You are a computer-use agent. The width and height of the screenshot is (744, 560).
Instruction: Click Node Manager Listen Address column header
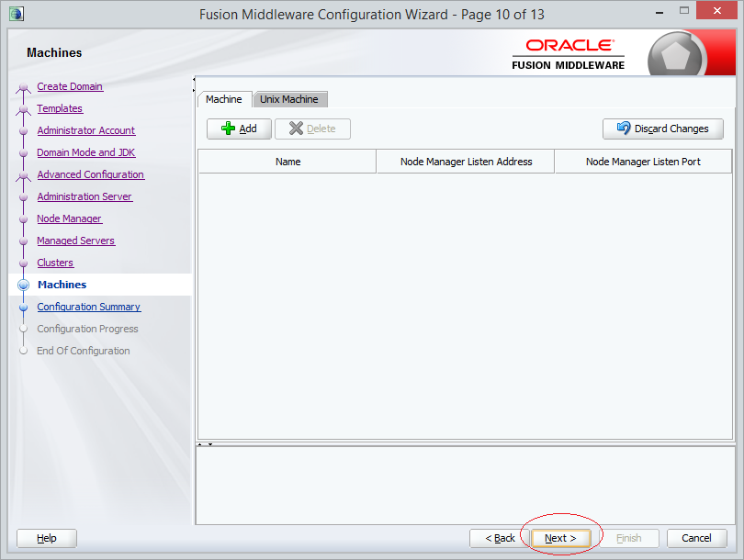(x=466, y=162)
